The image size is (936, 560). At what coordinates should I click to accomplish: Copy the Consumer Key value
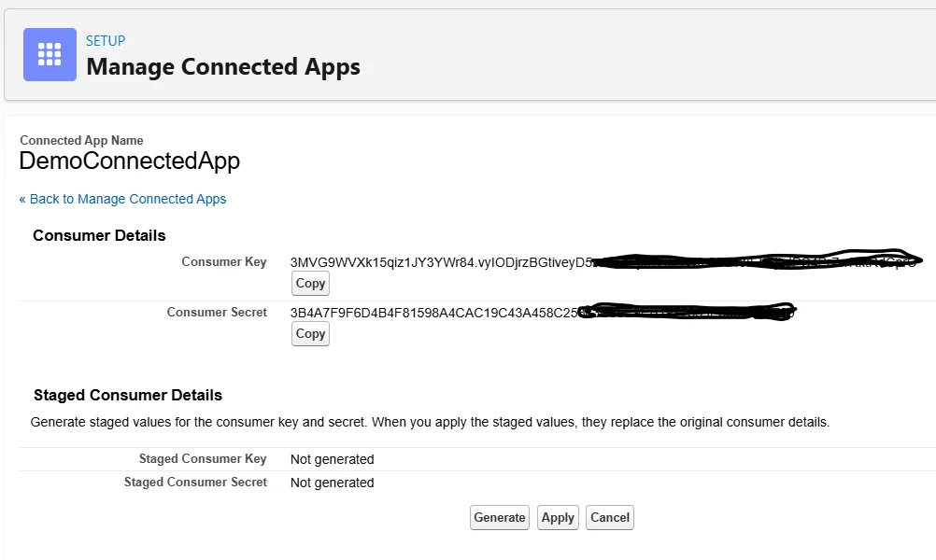point(310,284)
